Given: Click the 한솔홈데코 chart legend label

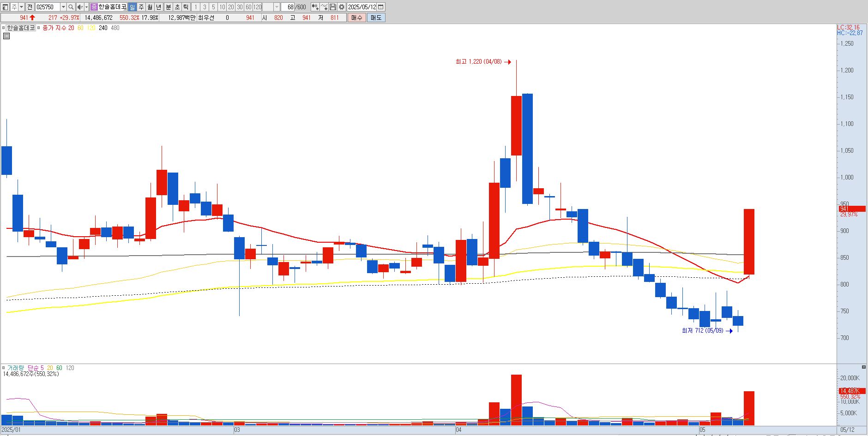Looking at the screenshot, I should 21,28.
